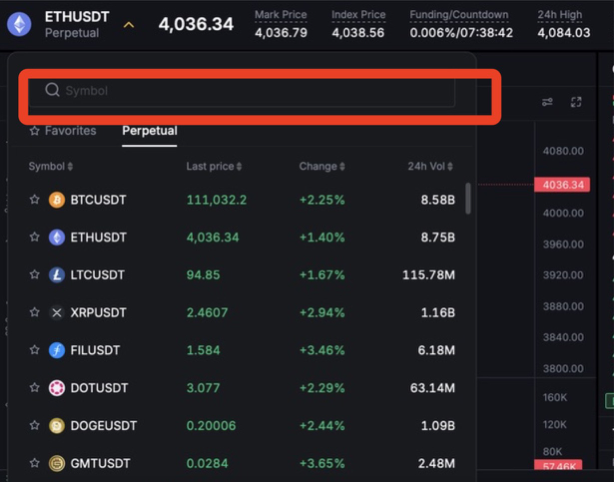Click the Funding/Countdown label

[x=459, y=15]
